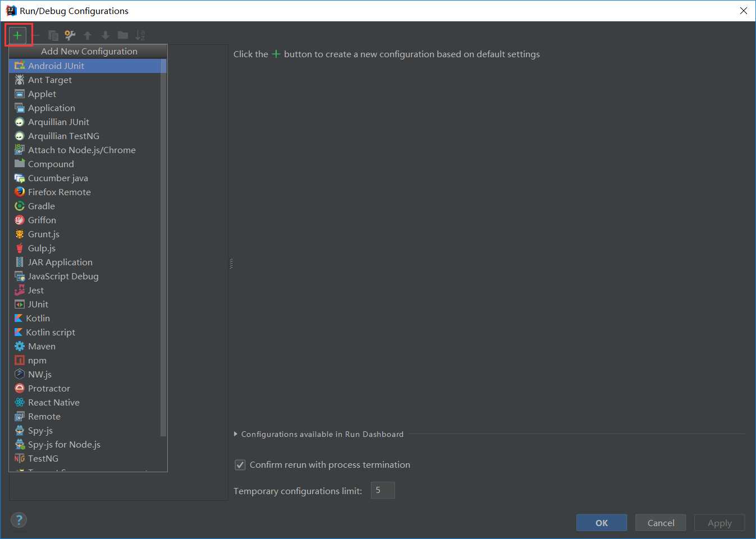Click the Kotlin logo icon

click(19, 318)
